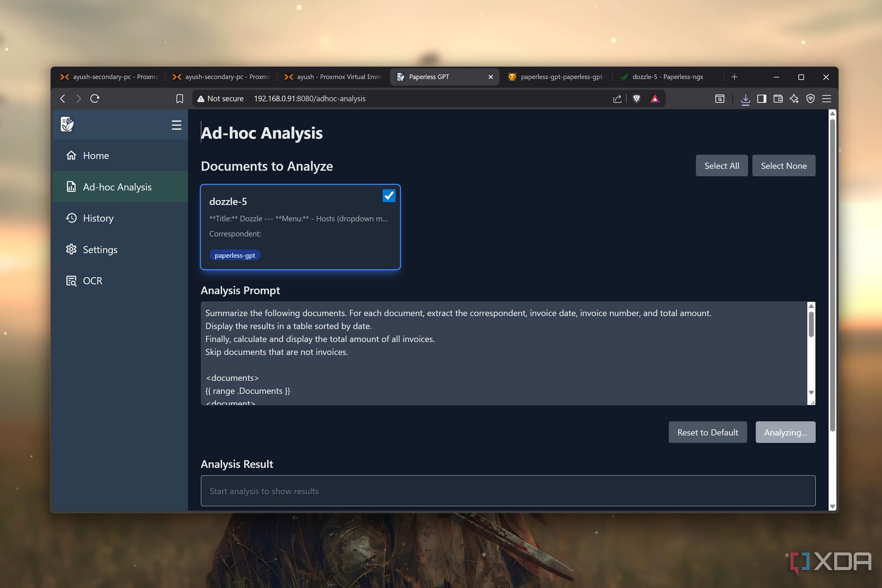
Task: Close the Paperless GPT tab
Action: [x=490, y=77]
